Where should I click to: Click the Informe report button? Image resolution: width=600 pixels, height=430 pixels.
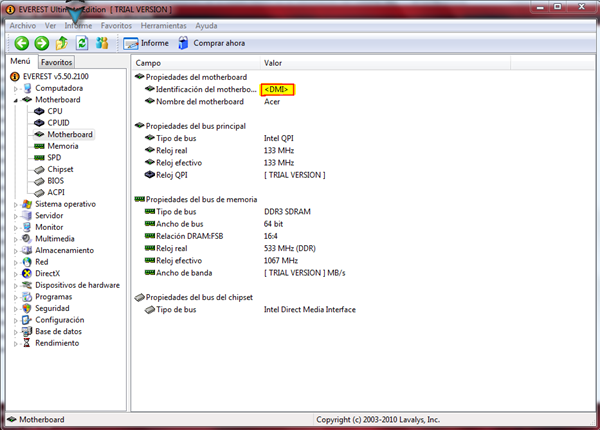[x=146, y=43]
